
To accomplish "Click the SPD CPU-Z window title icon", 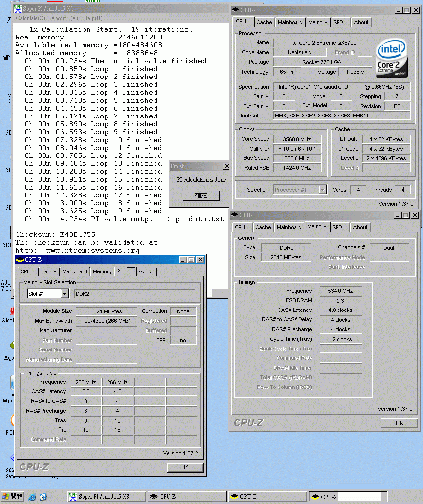I will click(20, 259).
